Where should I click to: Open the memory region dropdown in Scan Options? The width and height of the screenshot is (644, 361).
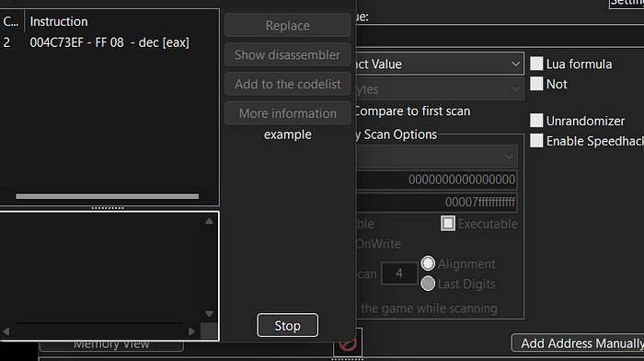tap(436, 157)
